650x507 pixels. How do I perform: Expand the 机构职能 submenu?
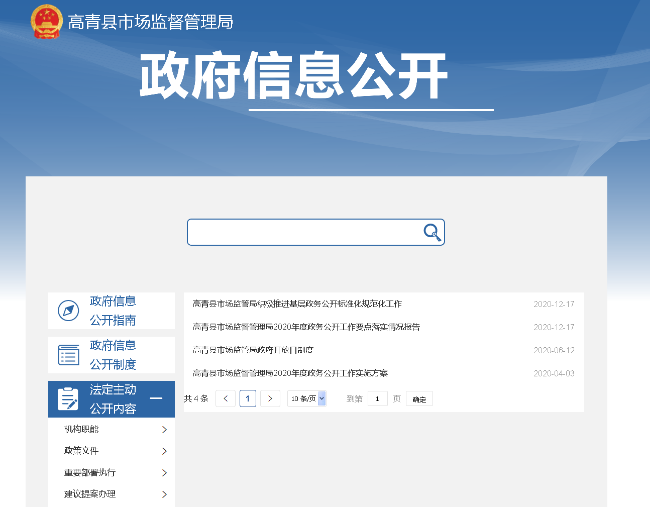pos(163,429)
